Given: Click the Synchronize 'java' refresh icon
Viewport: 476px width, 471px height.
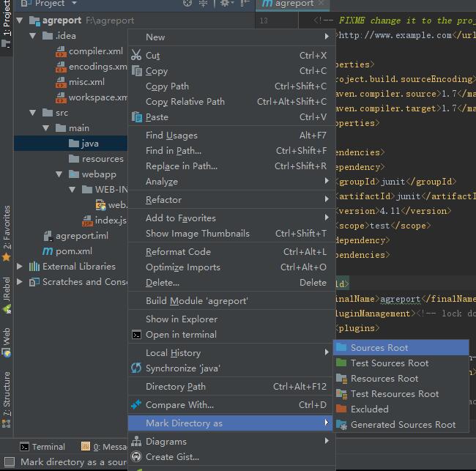Looking at the screenshot, I should click(136, 368).
